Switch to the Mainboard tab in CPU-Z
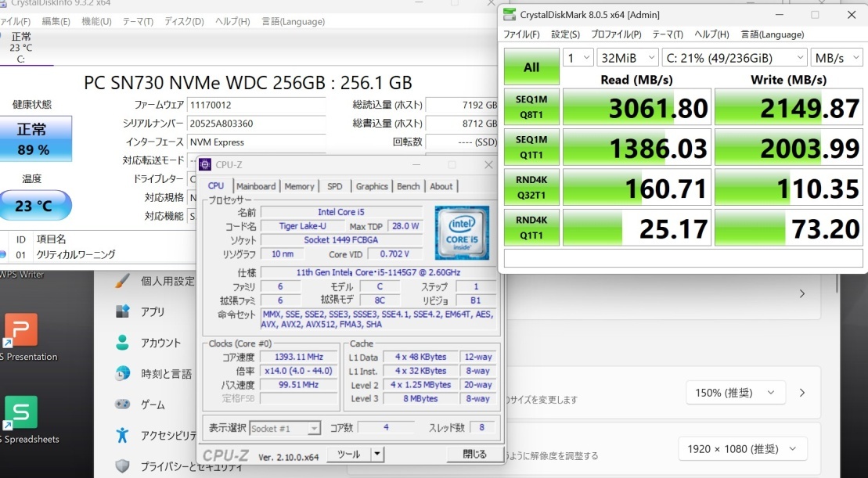 tap(256, 186)
